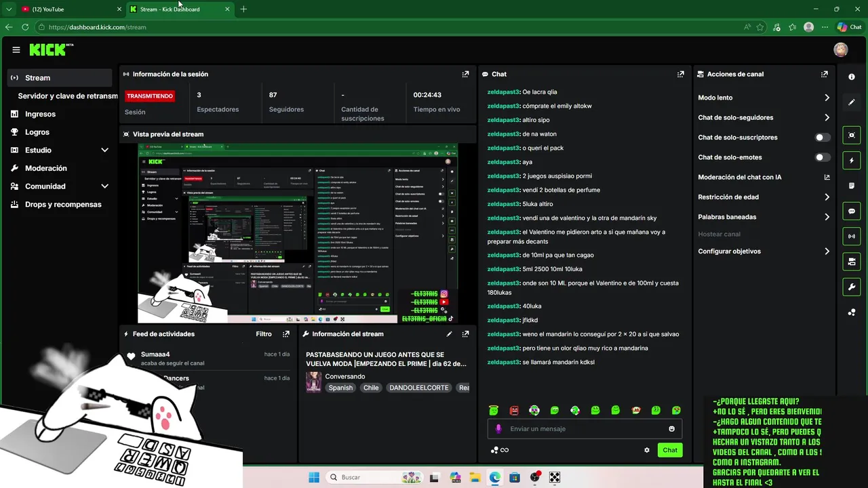Open the profile avatar menu

point(841,49)
